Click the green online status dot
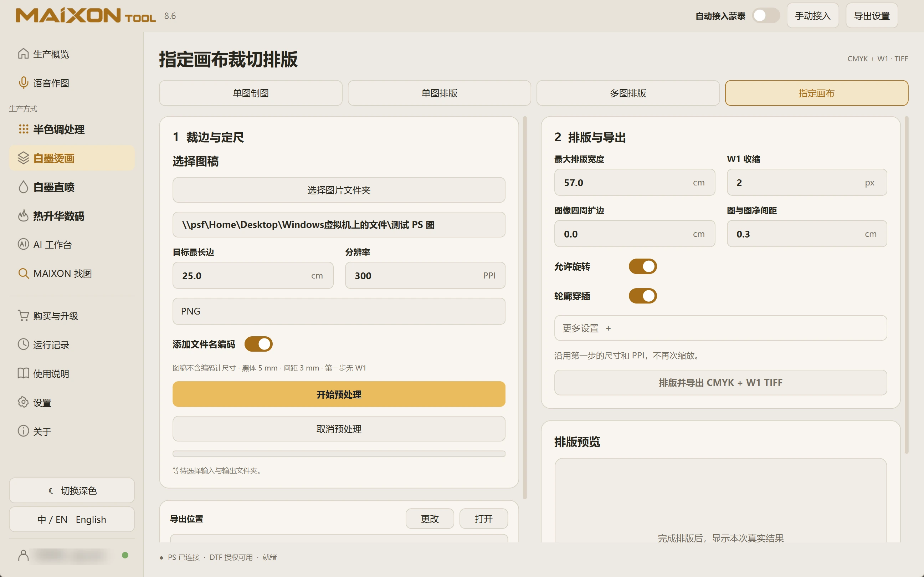Viewport: 924px width, 577px height. (x=125, y=555)
